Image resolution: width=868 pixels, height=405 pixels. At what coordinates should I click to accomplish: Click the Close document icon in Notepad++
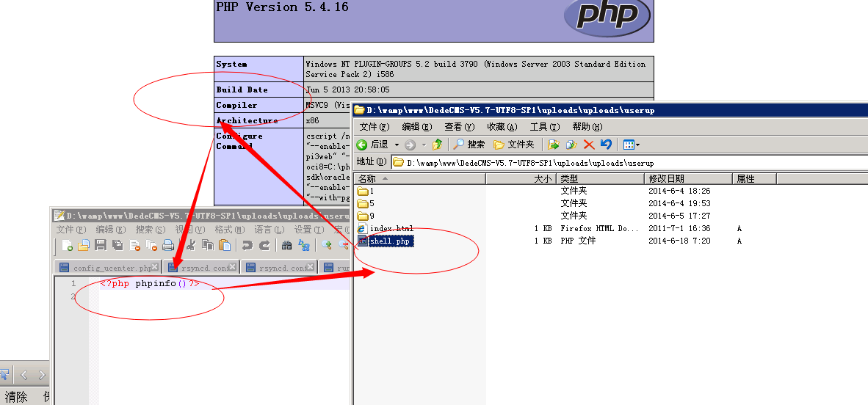(134, 246)
